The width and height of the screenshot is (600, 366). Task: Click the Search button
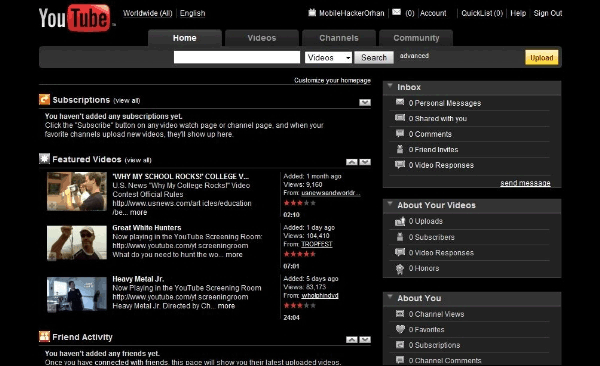374,57
